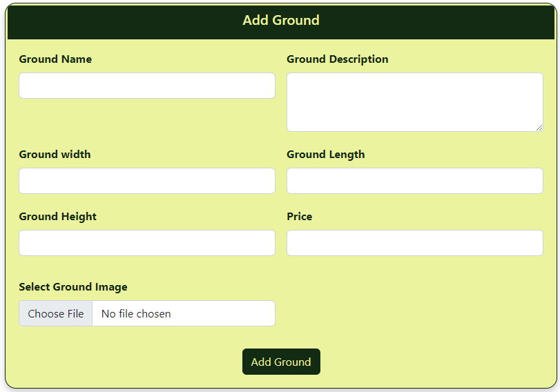The height and width of the screenshot is (392, 560).
Task: Submit with the Add Ground button
Action: click(x=281, y=362)
